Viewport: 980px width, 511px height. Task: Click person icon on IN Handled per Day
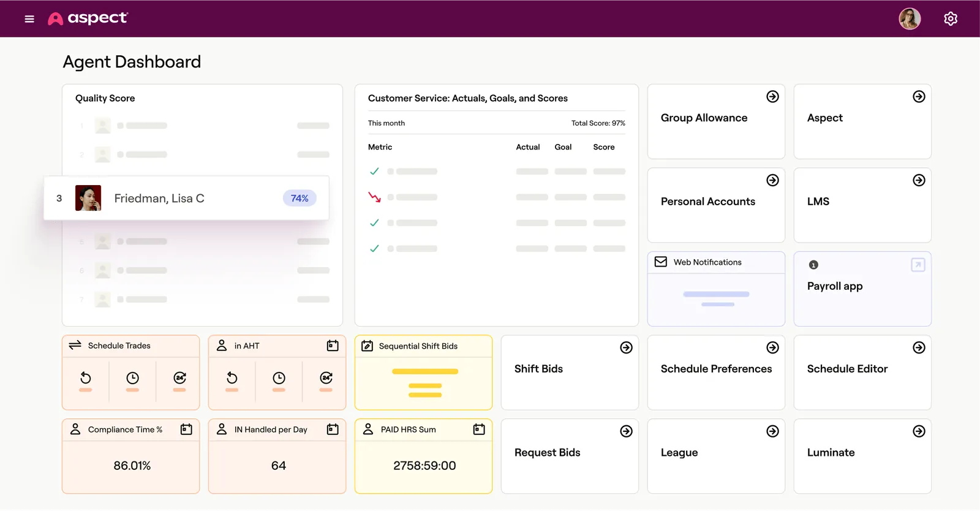222,429
